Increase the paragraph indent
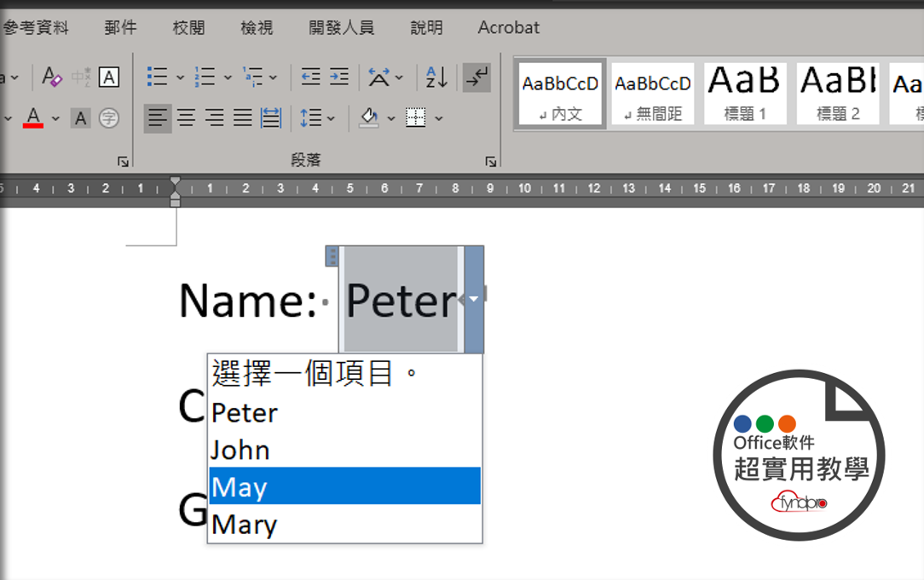The width and height of the screenshot is (924, 580). coord(339,78)
